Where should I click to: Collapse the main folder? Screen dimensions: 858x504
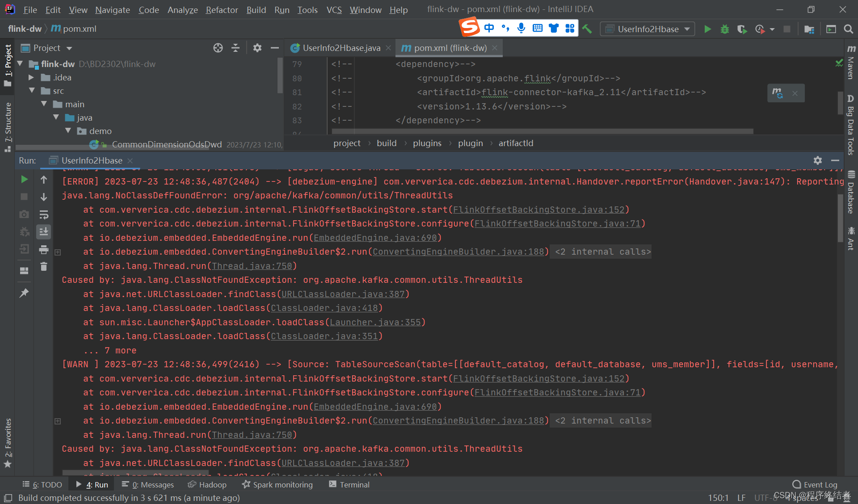click(44, 104)
